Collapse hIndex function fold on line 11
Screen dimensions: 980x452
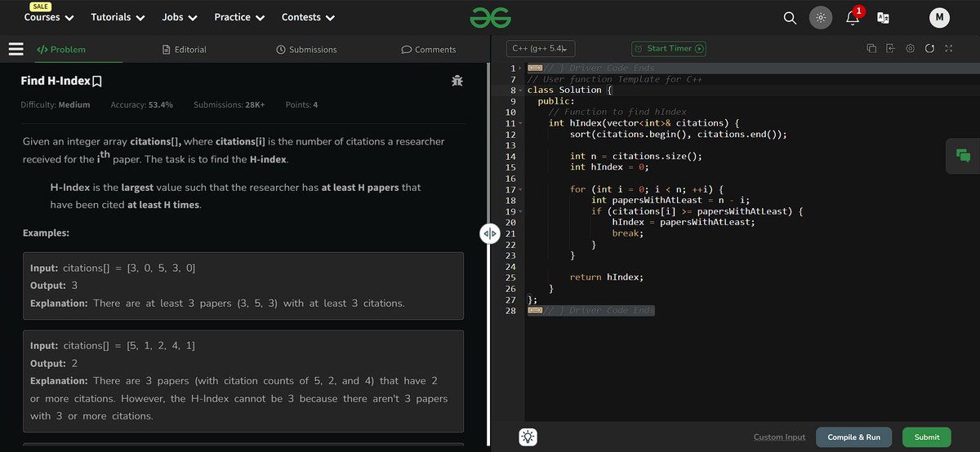pos(520,123)
